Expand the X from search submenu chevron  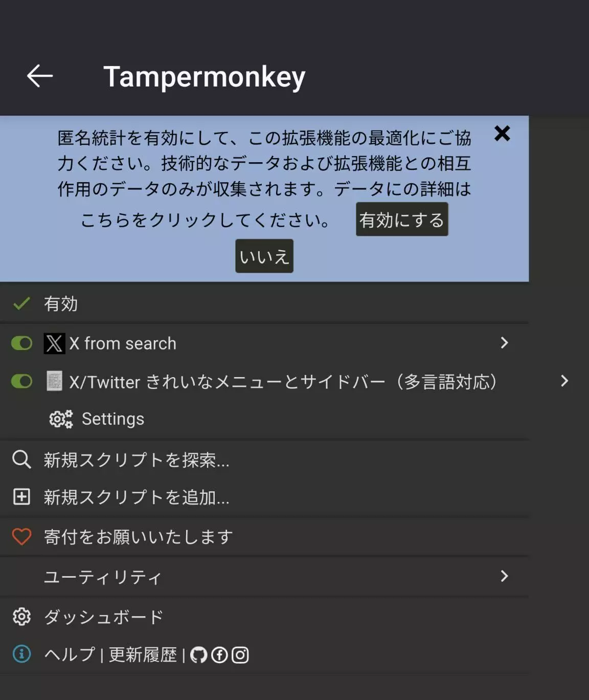pos(504,343)
